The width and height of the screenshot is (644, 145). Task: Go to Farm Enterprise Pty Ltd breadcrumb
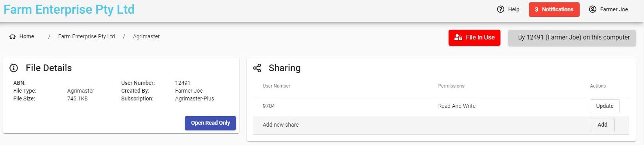click(x=87, y=36)
